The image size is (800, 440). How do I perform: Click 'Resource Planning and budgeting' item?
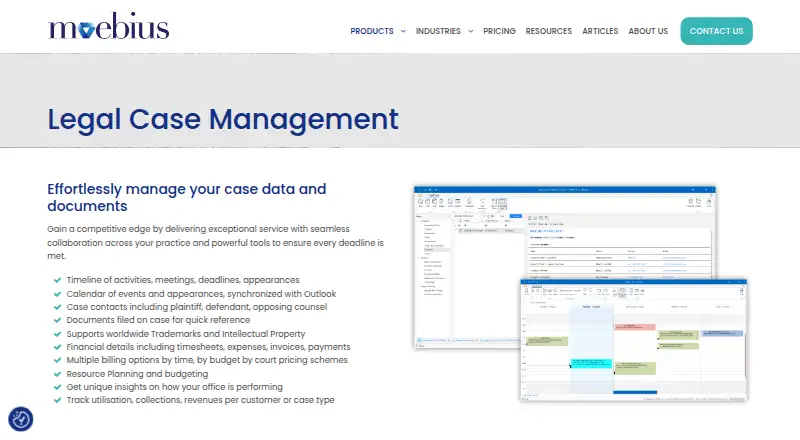(x=137, y=374)
